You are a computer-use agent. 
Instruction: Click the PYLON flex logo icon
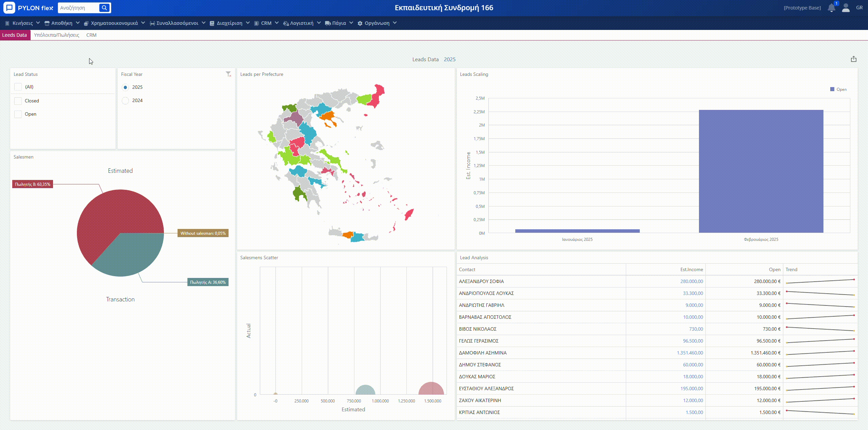pos(9,7)
